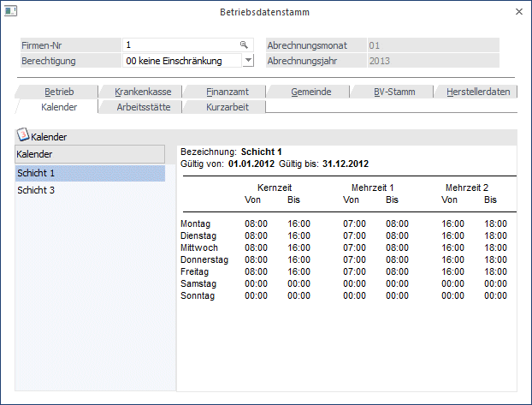The height and width of the screenshot is (405, 532).
Task: Click the magnifier search icon in Firmen-Nr
Action: point(244,45)
